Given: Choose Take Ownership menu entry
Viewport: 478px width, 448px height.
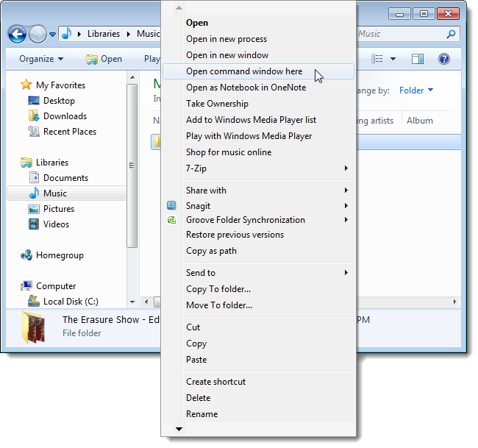Looking at the screenshot, I should pos(259,104).
